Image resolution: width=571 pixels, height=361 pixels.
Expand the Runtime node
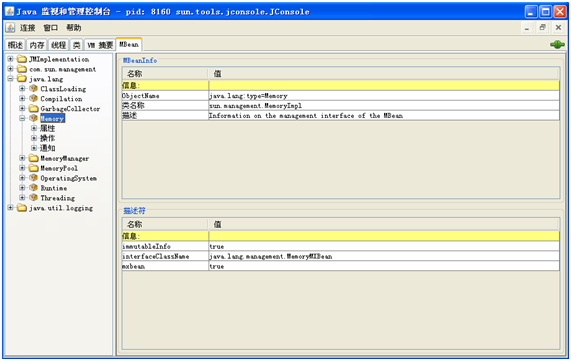tap(22, 188)
